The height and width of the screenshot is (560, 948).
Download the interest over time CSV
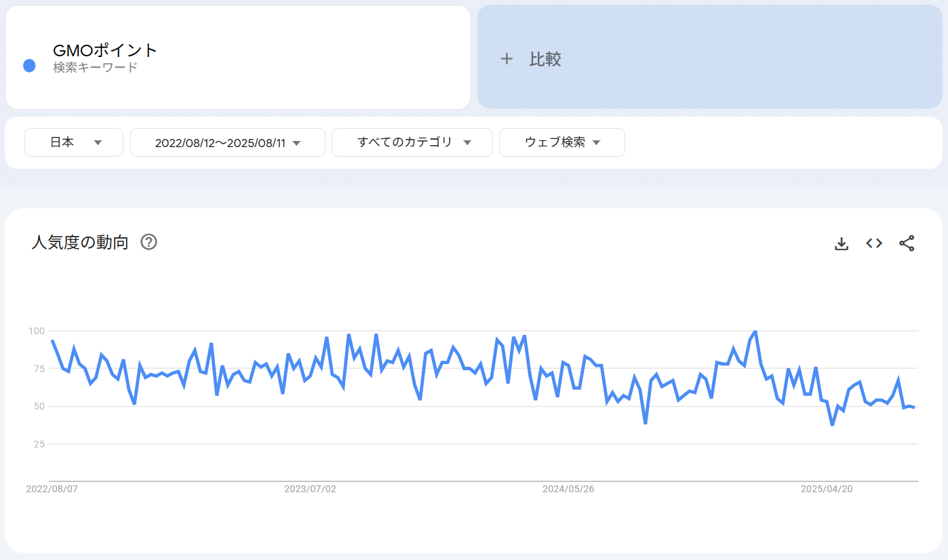[842, 243]
